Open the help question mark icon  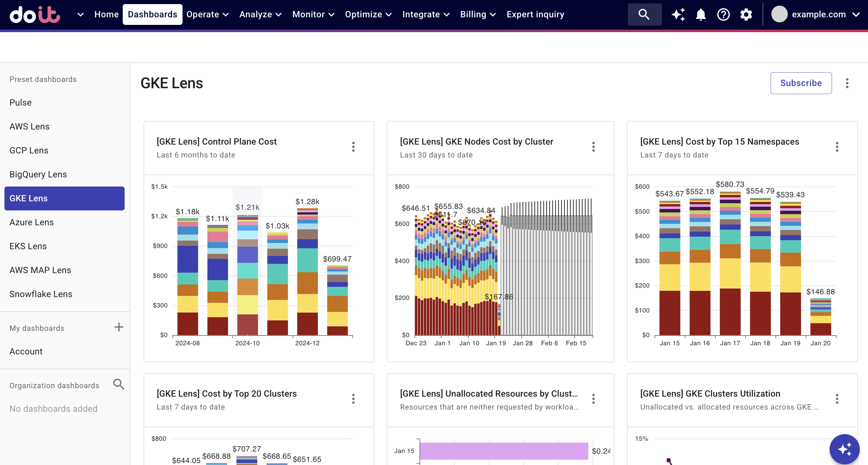(724, 14)
